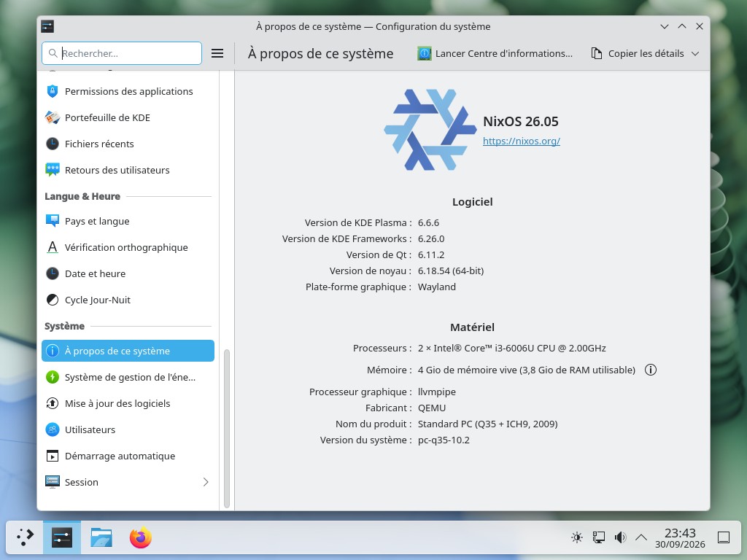The image size is (747, 560).
Task: Click KDE Frameworks version 6.26.0
Action: click(x=431, y=239)
